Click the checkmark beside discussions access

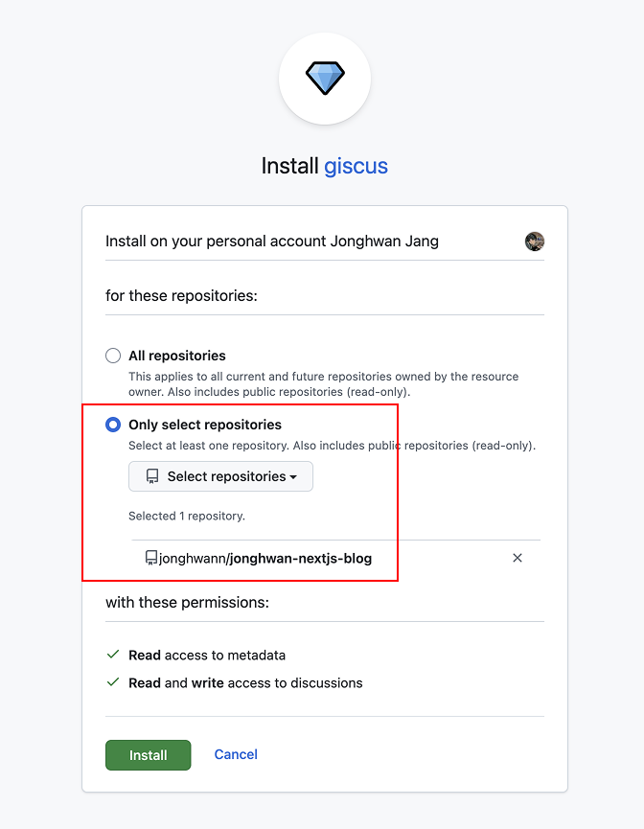(113, 683)
